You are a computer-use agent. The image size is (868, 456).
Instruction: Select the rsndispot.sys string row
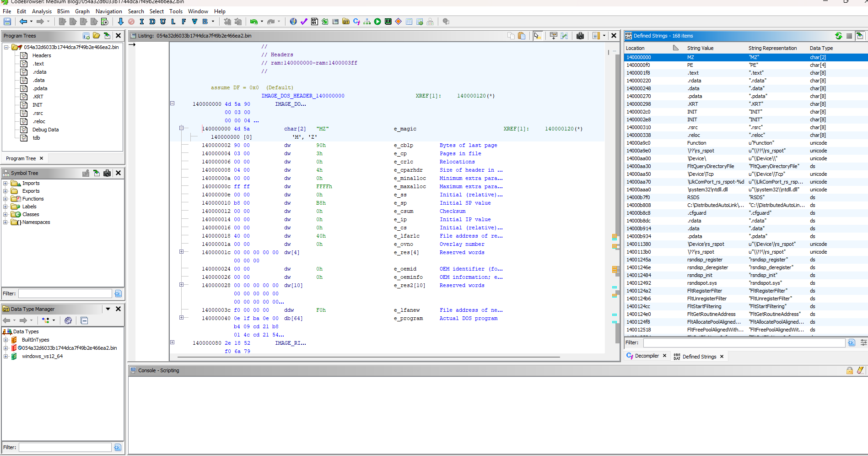point(746,283)
